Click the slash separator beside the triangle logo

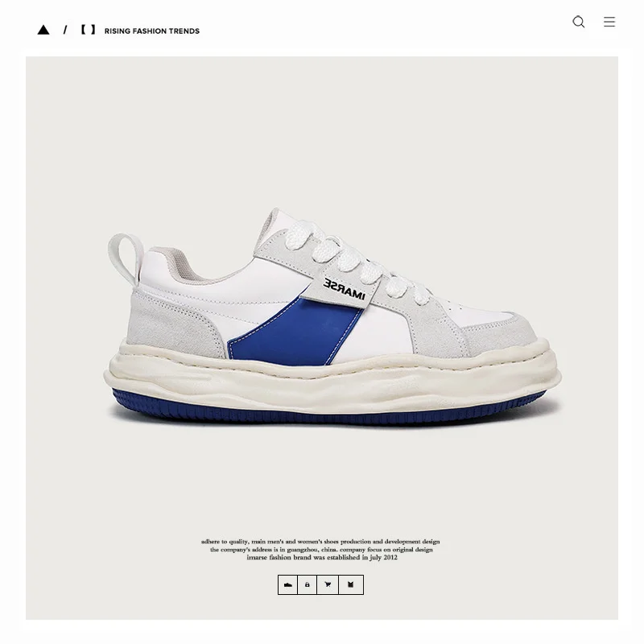[65, 30]
